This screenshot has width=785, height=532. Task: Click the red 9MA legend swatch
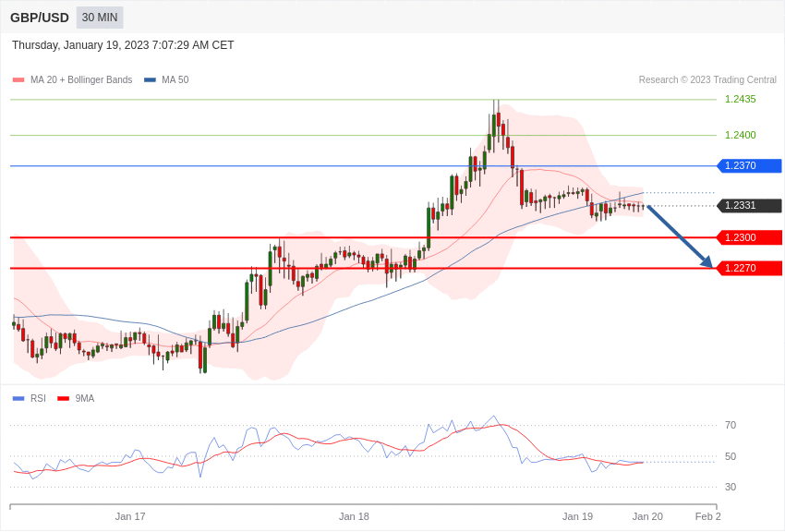click(64, 399)
